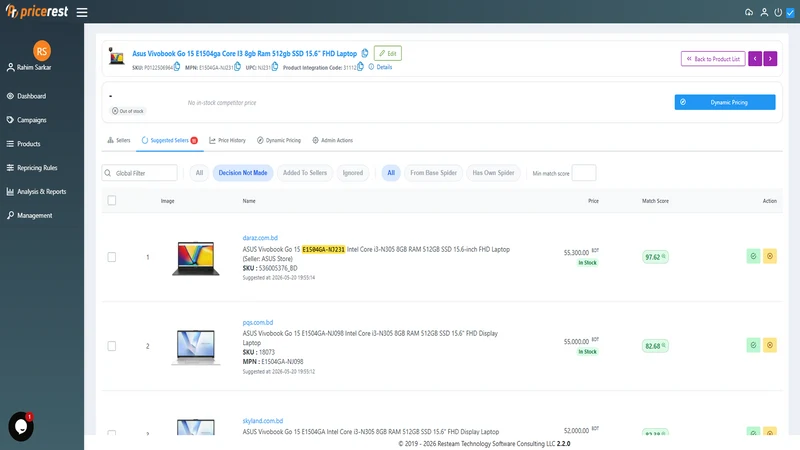Screen dimensions: 800x450
Task: Switch to the Price History tab
Action: pos(228,140)
